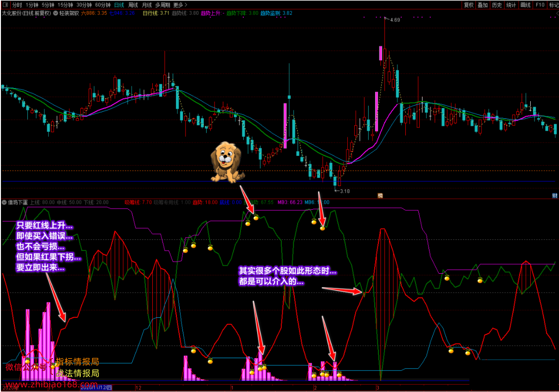Click the 趋势线: 3.80 value
559x392 pixels.
[x=185, y=13]
